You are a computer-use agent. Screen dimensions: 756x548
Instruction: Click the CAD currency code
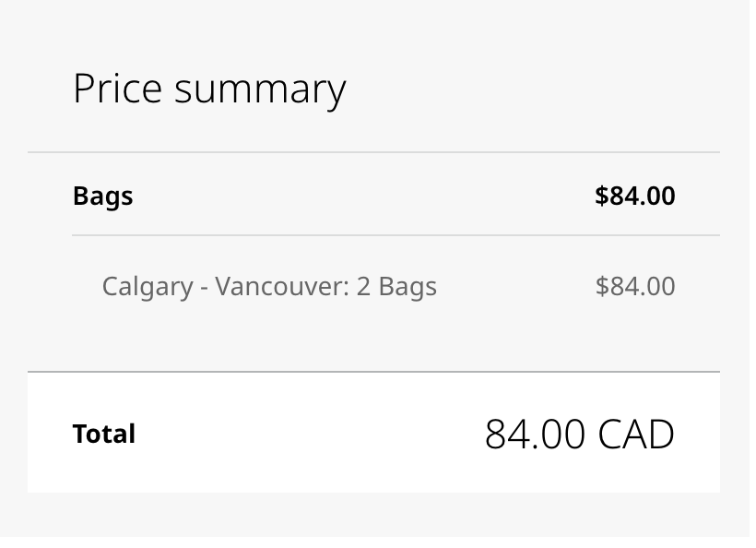pyautogui.click(x=636, y=435)
